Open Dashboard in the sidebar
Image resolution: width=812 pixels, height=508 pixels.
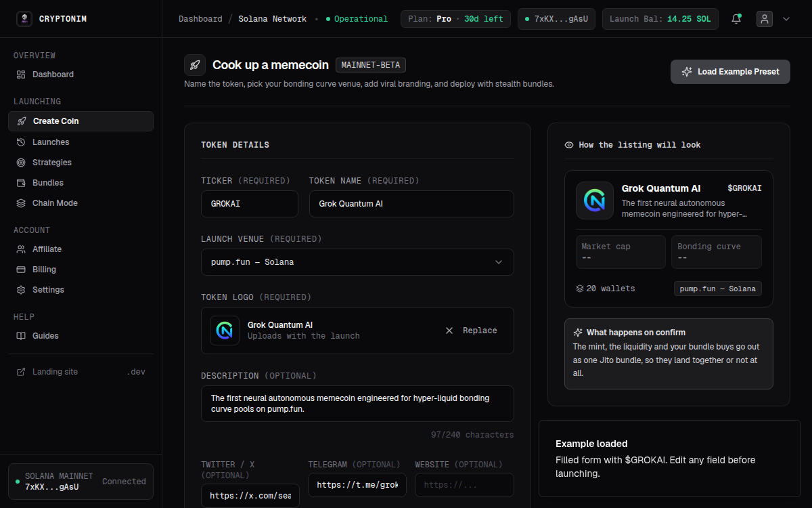pos(81,75)
